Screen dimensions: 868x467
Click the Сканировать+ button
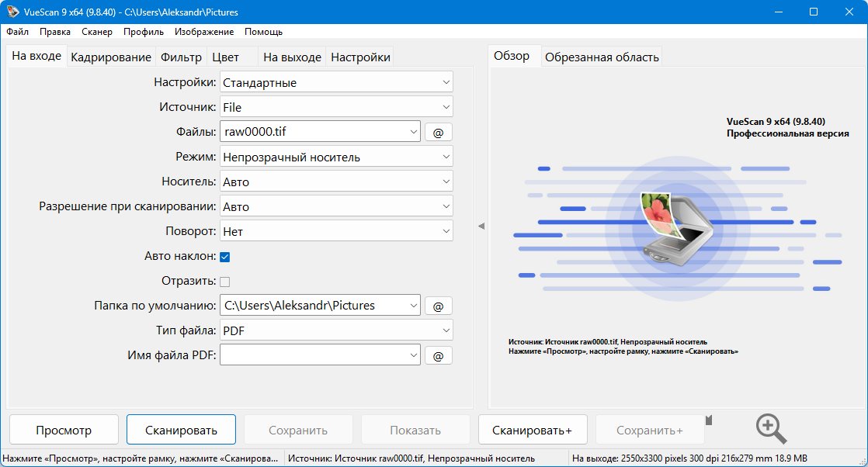[x=532, y=430]
